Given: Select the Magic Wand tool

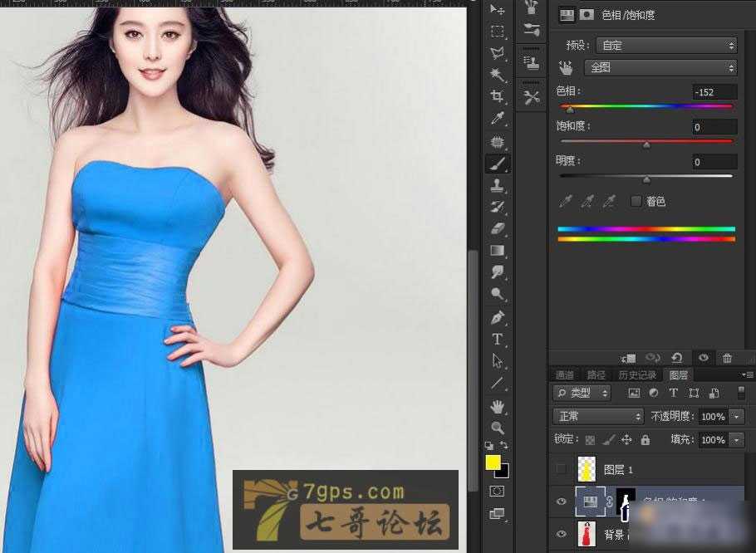Looking at the screenshot, I should [x=497, y=74].
